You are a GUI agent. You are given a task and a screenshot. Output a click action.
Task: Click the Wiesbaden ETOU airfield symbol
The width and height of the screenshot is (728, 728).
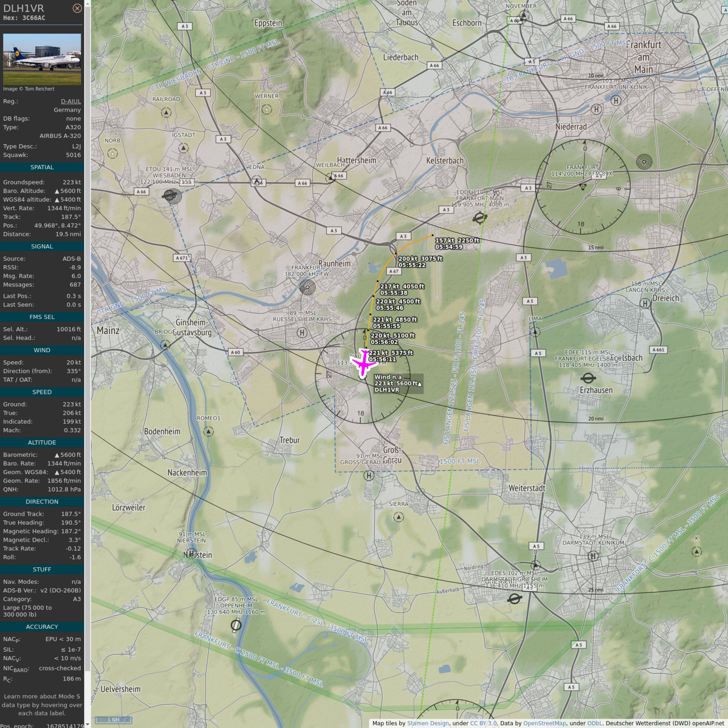(172, 196)
